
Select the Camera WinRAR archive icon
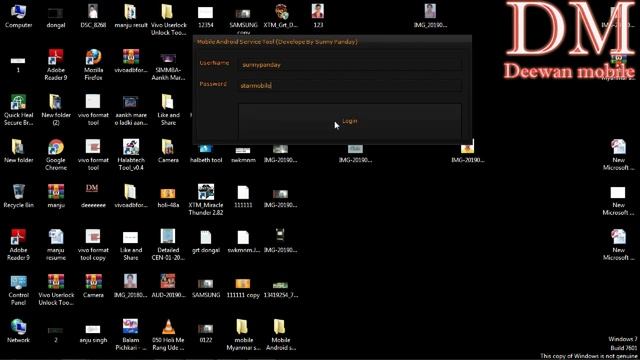93,286
